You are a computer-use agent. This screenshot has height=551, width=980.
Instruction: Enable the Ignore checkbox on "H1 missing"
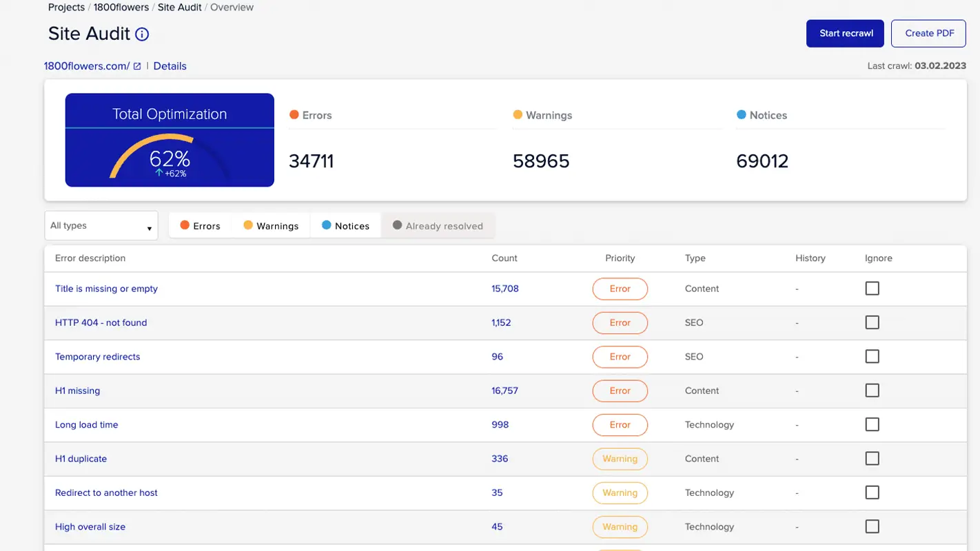tap(872, 390)
